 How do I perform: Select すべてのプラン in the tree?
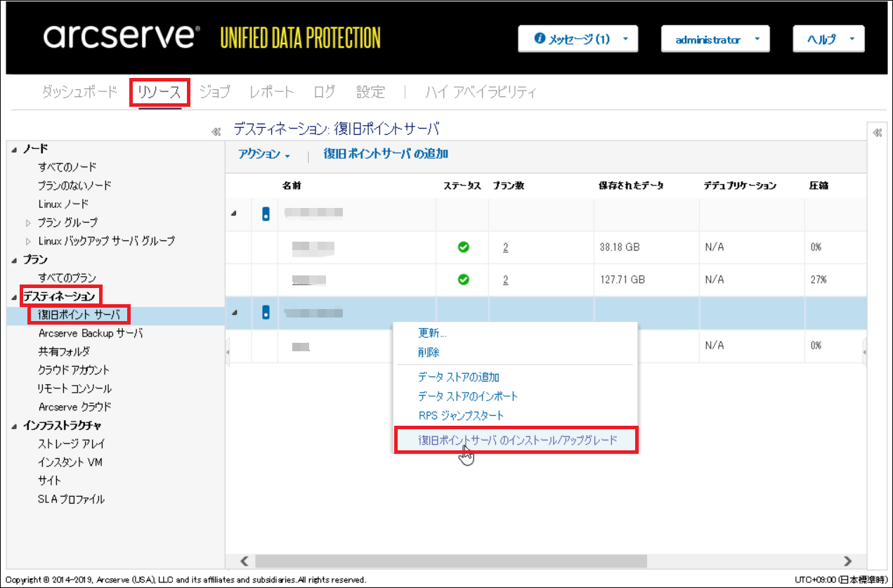pyautogui.click(x=67, y=278)
